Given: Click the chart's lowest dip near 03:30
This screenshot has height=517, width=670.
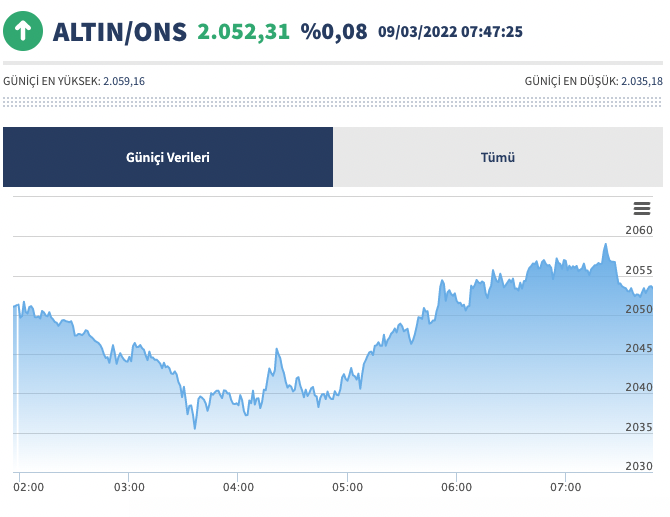Looking at the screenshot, I should (195, 428).
